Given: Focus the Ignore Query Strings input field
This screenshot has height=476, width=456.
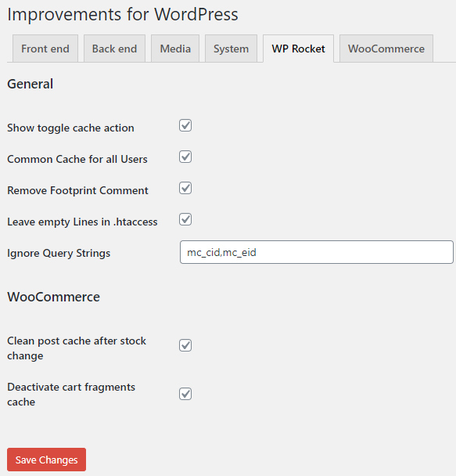Looking at the screenshot, I should [317, 252].
